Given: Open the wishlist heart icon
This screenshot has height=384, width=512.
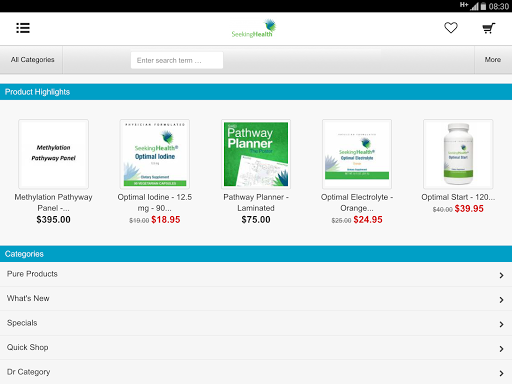Looking at the screenshot, I should point(451,28).
